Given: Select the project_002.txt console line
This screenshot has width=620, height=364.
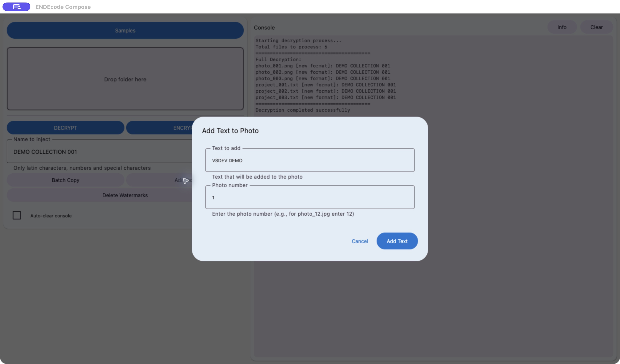Looking at the screenshot, I should coord(326,91).
